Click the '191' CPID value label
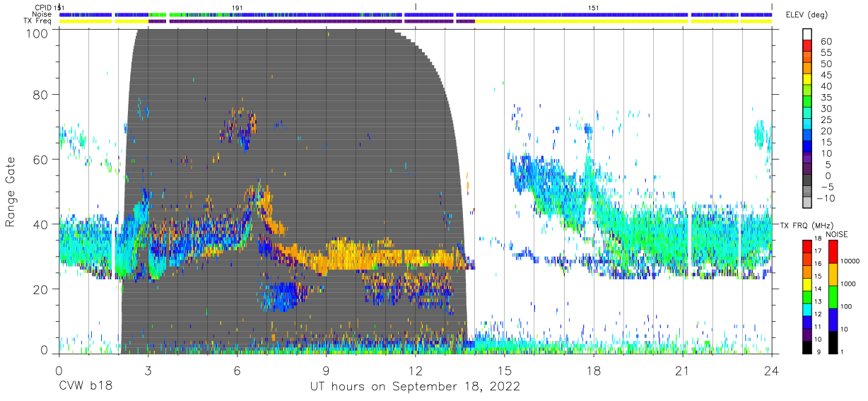 [x=237, y=7]
